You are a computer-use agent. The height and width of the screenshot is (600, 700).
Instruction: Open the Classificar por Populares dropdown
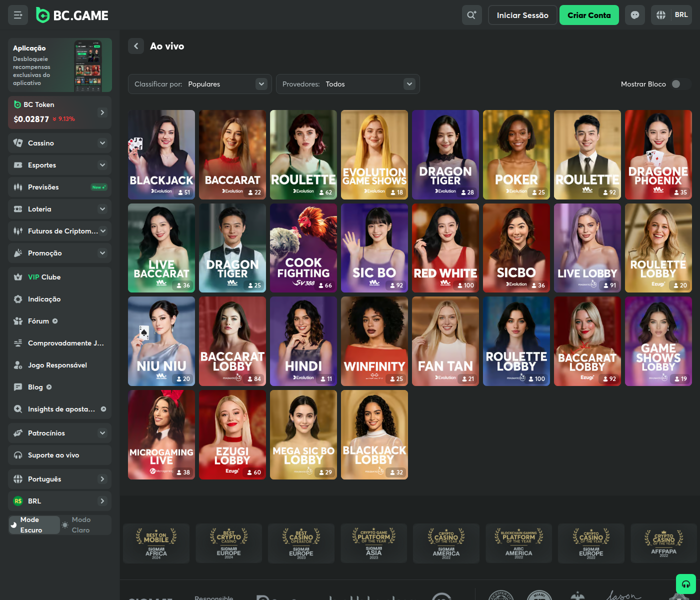coord(200,84)
